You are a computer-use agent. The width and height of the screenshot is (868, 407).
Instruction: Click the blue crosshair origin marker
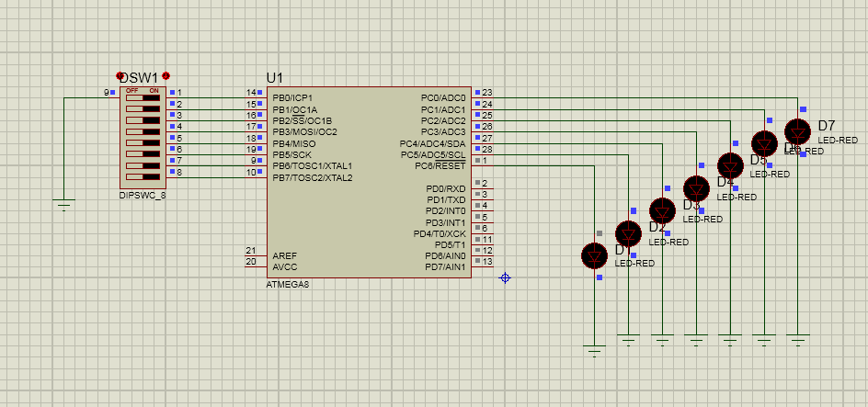(x=505, y=277)
